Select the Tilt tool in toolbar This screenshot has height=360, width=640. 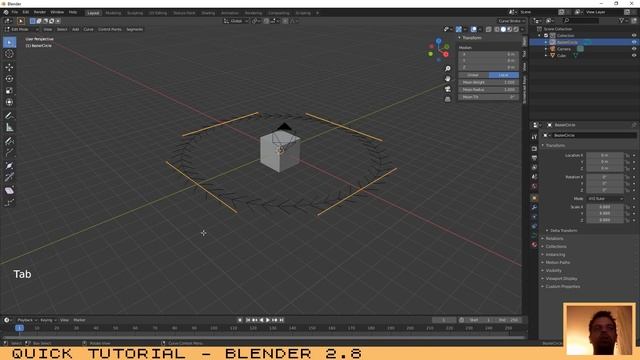(9, 178)
